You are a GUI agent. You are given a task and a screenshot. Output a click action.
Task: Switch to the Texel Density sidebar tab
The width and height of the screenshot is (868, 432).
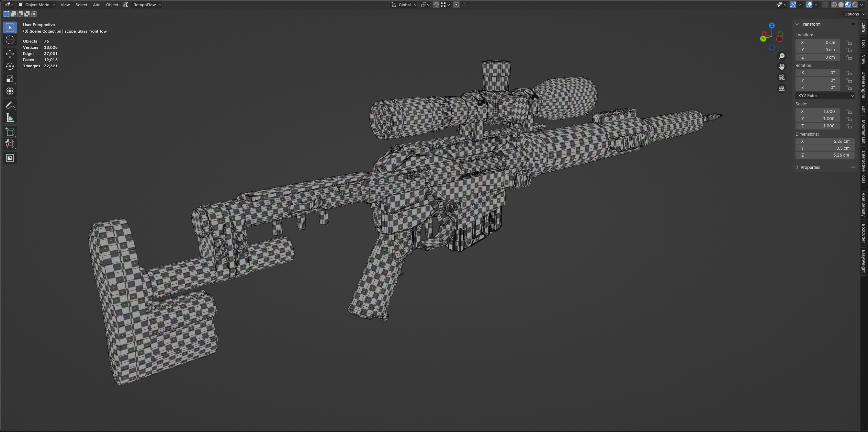pos(864,204)
